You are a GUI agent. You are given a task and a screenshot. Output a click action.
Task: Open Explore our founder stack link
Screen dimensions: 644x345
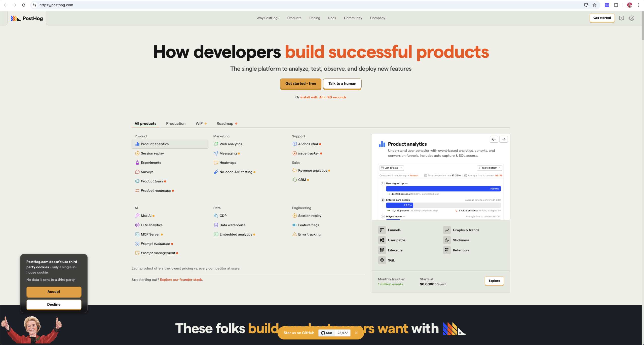[x=181, y=280]
